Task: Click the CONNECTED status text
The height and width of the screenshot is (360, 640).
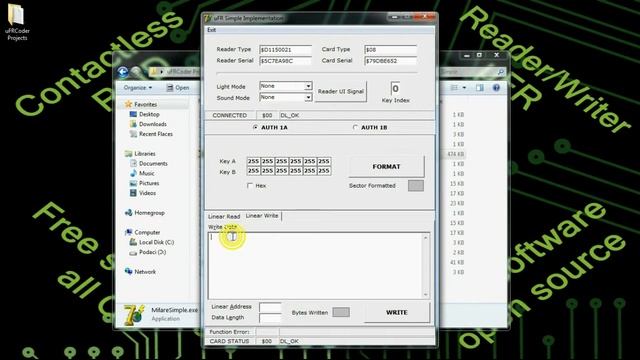Action: coord(229,116)
